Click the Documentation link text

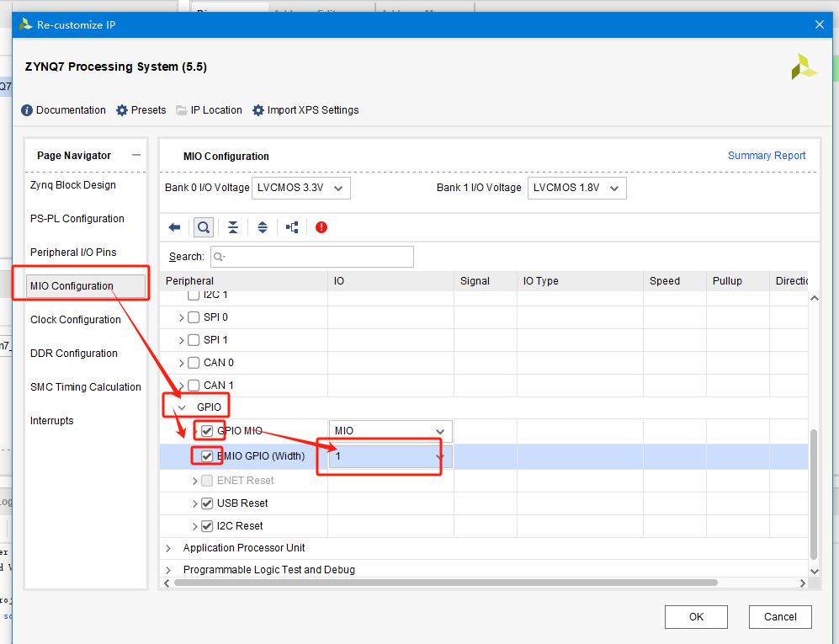71,110
